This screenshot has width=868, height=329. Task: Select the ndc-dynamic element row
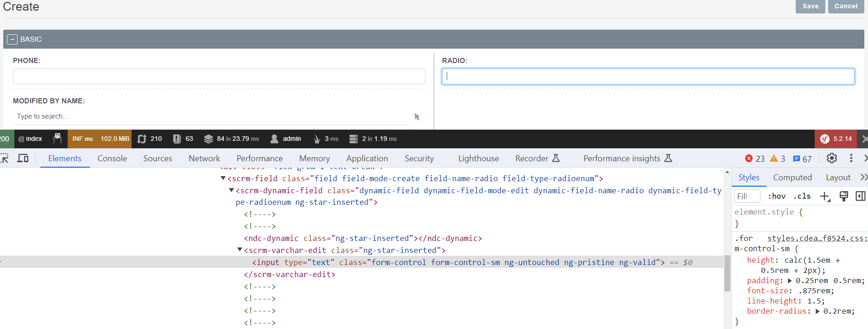click(x=363, y=238)
